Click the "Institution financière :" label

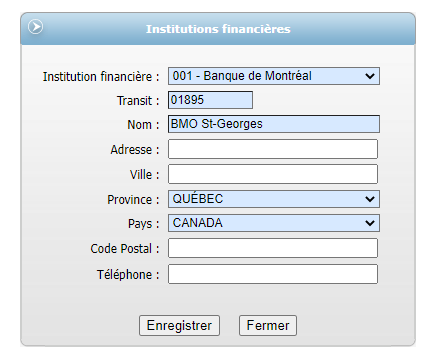click(101, 77)
